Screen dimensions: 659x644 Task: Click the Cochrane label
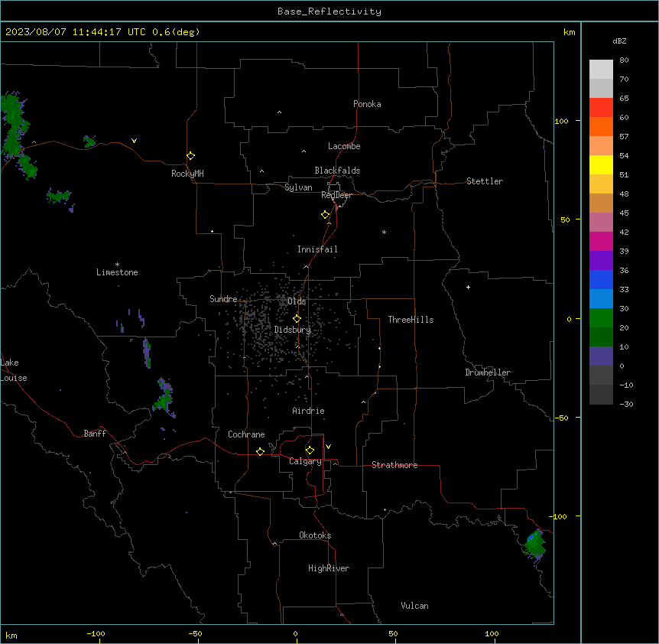(246, 434)
